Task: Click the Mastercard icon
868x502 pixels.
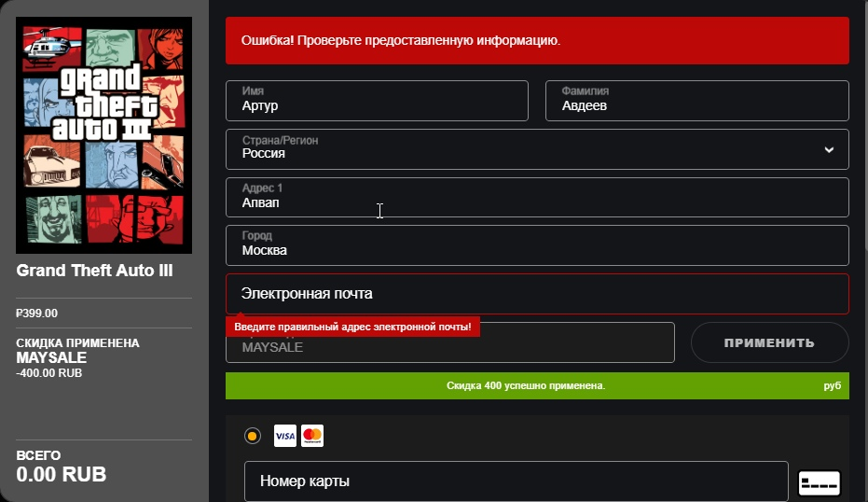Action: (x=312, y=436)
